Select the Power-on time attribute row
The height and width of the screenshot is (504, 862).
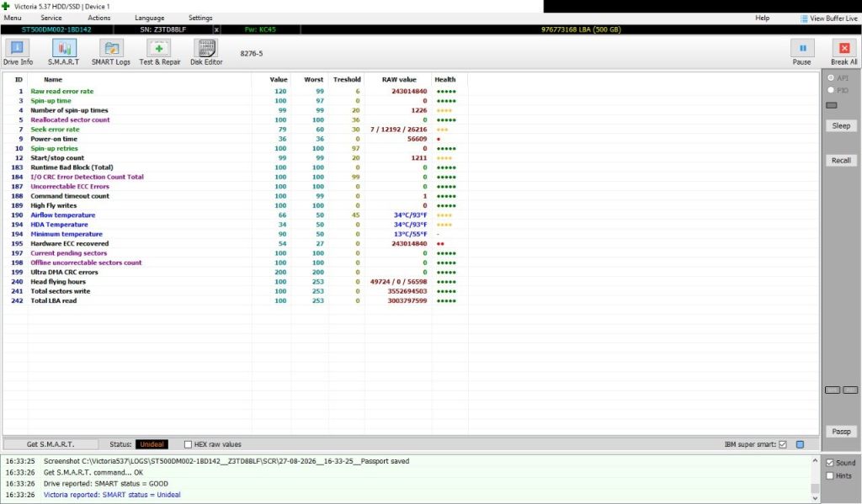[236, 139]
